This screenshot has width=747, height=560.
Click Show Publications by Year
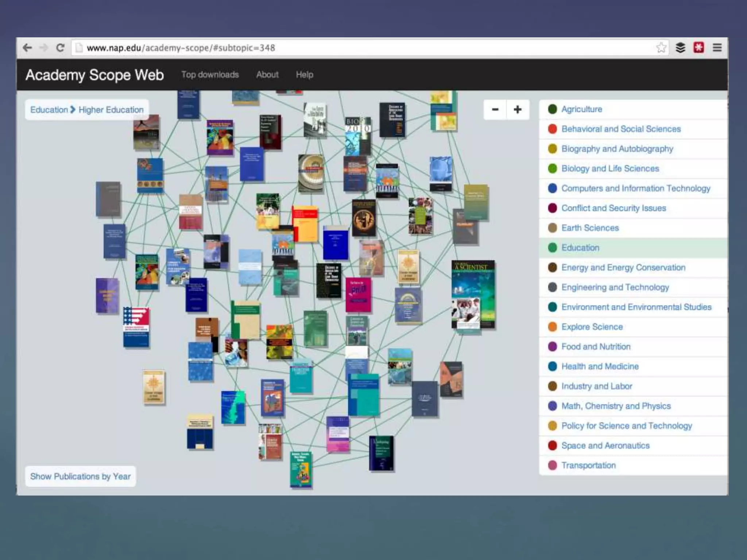click(x=80, y=477)
